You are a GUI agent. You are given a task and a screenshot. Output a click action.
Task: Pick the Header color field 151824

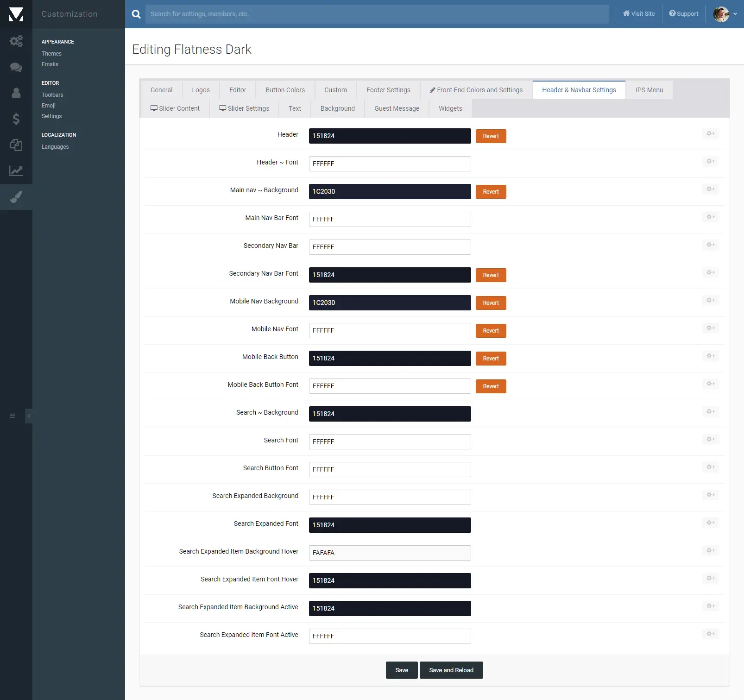390,136
